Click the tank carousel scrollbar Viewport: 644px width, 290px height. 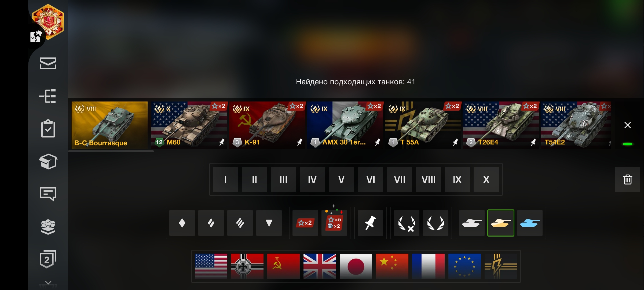(111, 151)
